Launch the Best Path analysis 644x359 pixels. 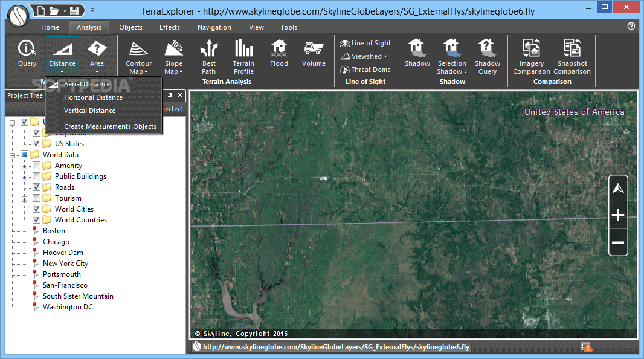208,57
